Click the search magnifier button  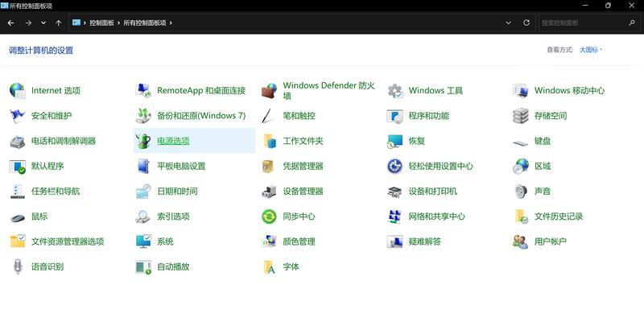(x=632, y=23)
